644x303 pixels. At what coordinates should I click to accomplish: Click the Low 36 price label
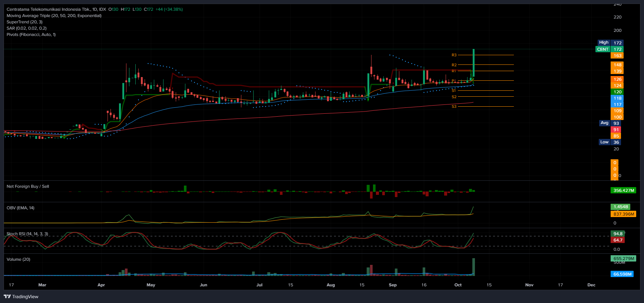click(x=610, y=142)
